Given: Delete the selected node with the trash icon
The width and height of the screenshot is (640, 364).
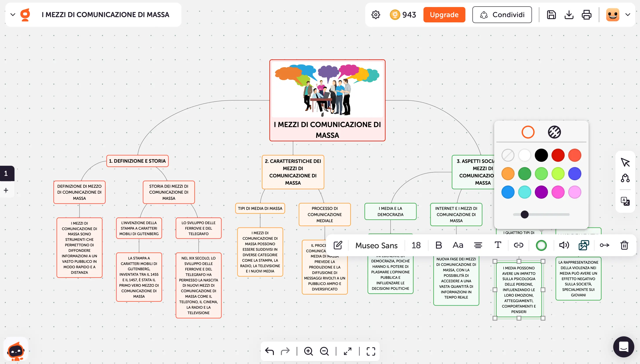Looking at the screenshot, I should (624, 245).
